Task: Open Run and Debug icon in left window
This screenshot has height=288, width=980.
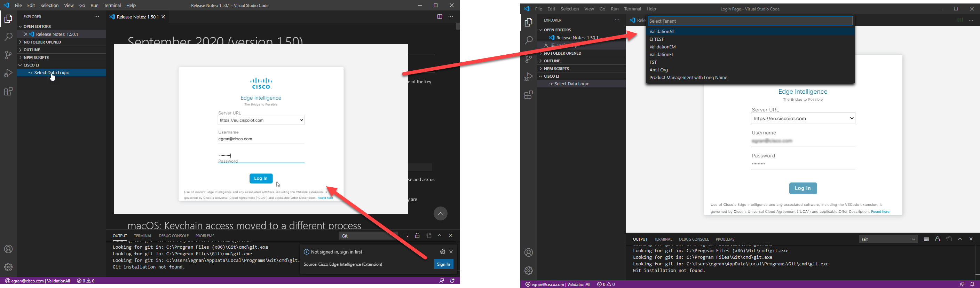Action: coord(8,73)
